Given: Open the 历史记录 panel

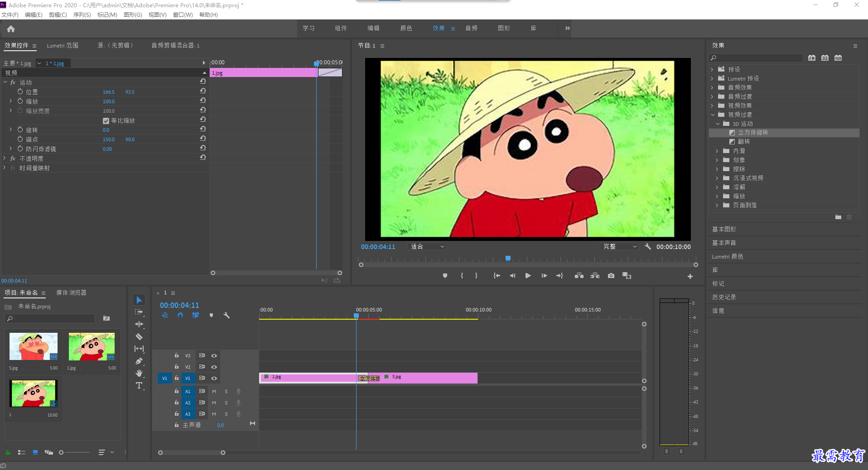Looking at the screenshot, I should (x=724, y=297).
